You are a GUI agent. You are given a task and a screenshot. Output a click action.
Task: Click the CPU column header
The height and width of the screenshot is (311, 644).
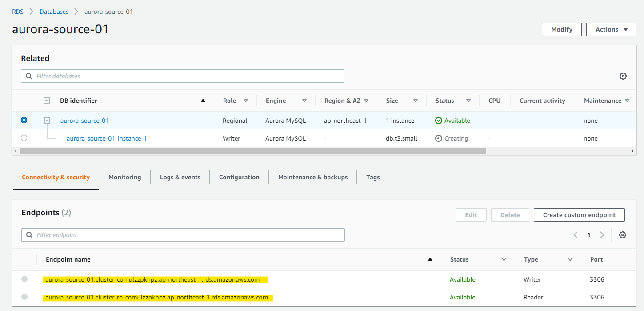(494, 101)
